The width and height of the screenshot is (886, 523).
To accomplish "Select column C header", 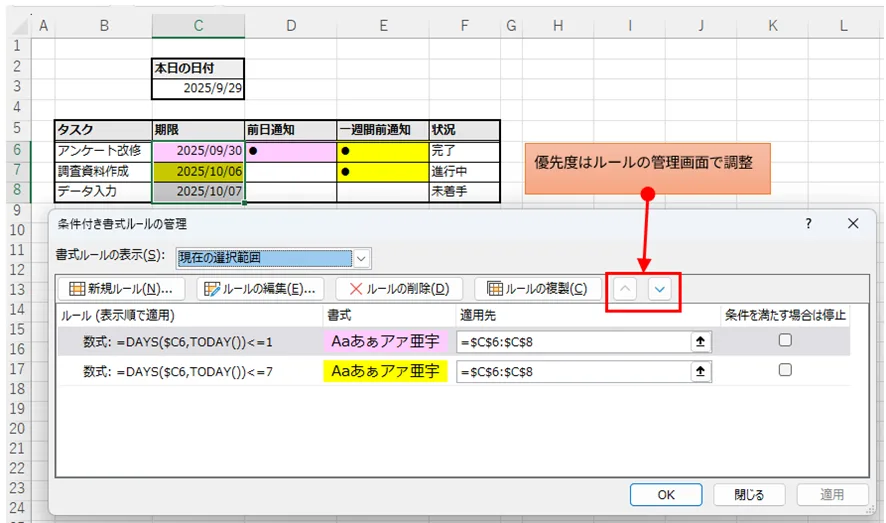I will 198,24.
